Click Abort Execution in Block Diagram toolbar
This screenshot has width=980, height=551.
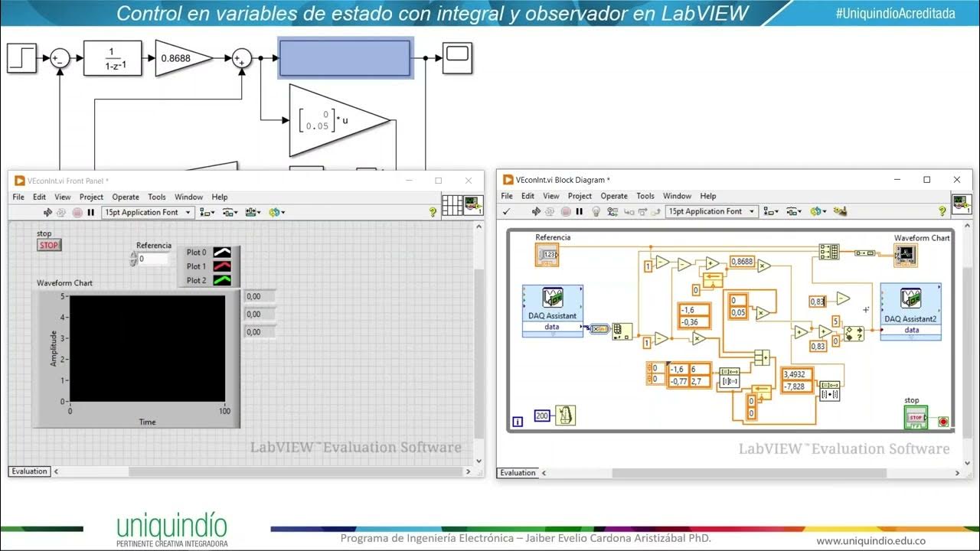click(x=565, y=211)
